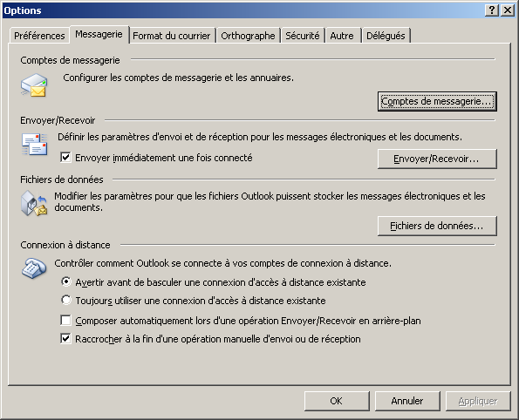Click the Envoyer/Recevoir letters icon
The width and height of the screenshot is (519, 420).
coord(34,144)
